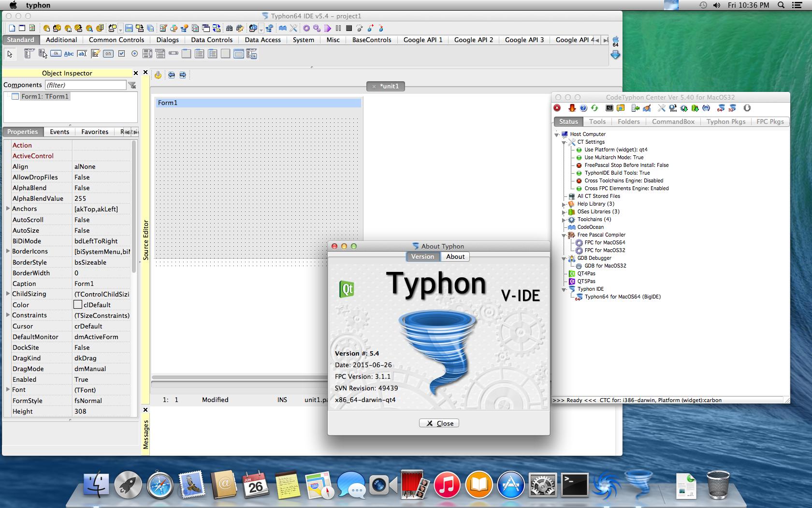
Task: Select the TMainMenu component icon
Action: click(29, 54)
